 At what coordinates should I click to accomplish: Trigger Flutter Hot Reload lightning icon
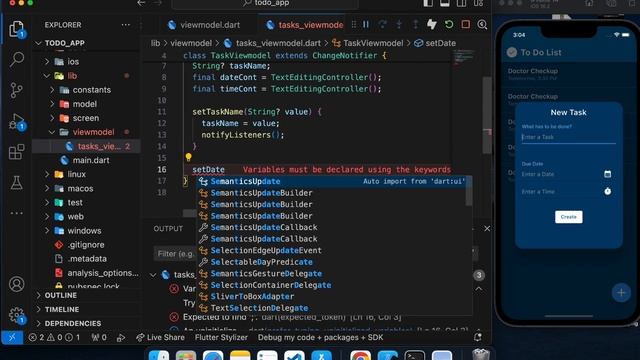(x=432, y=24)
